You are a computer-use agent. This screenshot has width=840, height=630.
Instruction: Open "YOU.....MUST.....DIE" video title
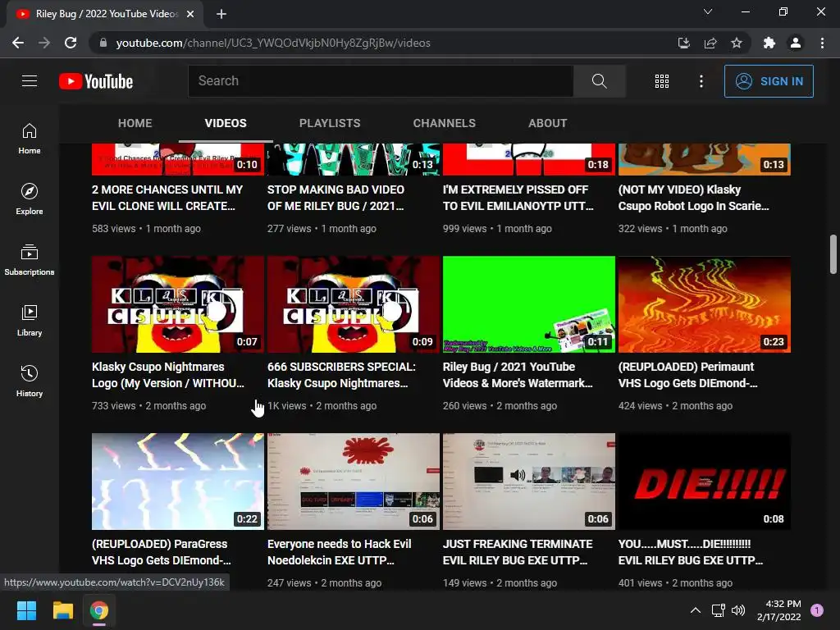[x=691, y=552]
